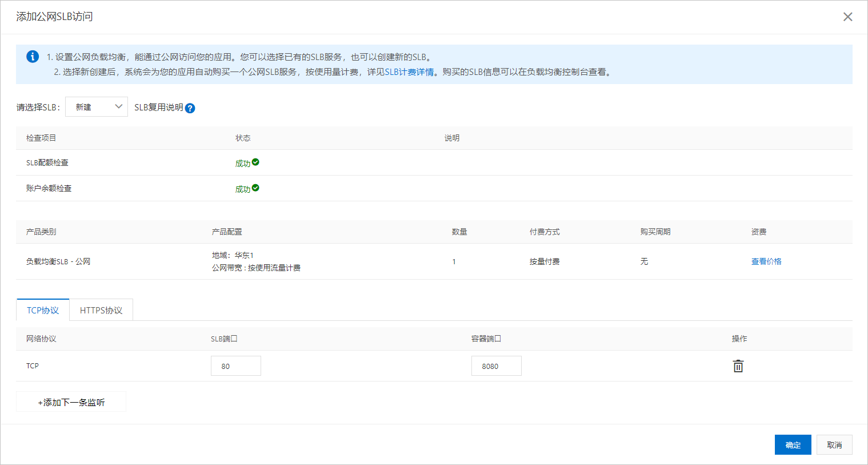This screenshot has height=465, width=868.
Task: Open the SLB计费详情 link
Action: point(409,72)
